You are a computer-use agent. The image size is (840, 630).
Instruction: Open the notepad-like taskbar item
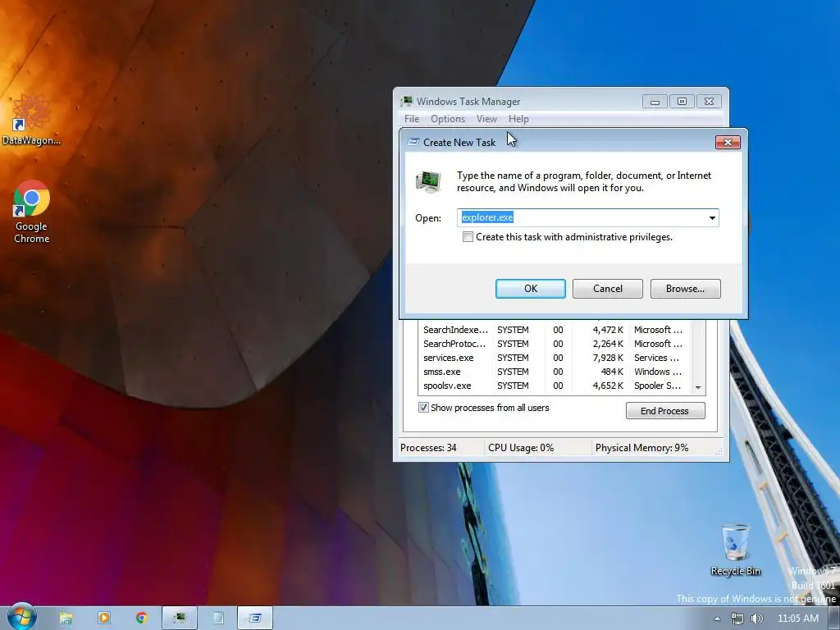point(218,619)
